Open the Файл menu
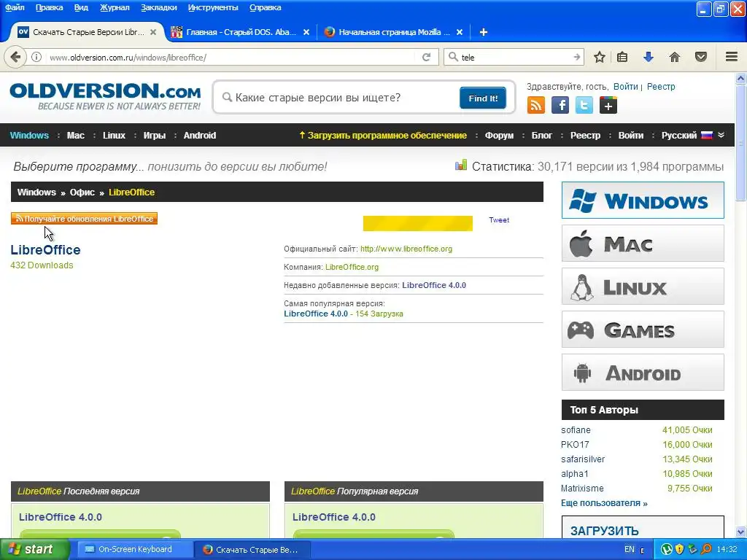The height and width of the screenshot is (560, 747). [15, 7]
